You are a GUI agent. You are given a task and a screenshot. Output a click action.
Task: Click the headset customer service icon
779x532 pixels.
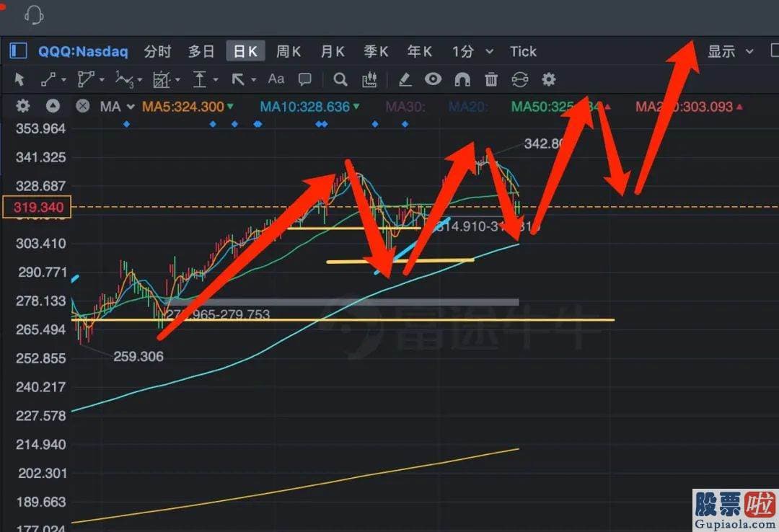click(34, 15)
